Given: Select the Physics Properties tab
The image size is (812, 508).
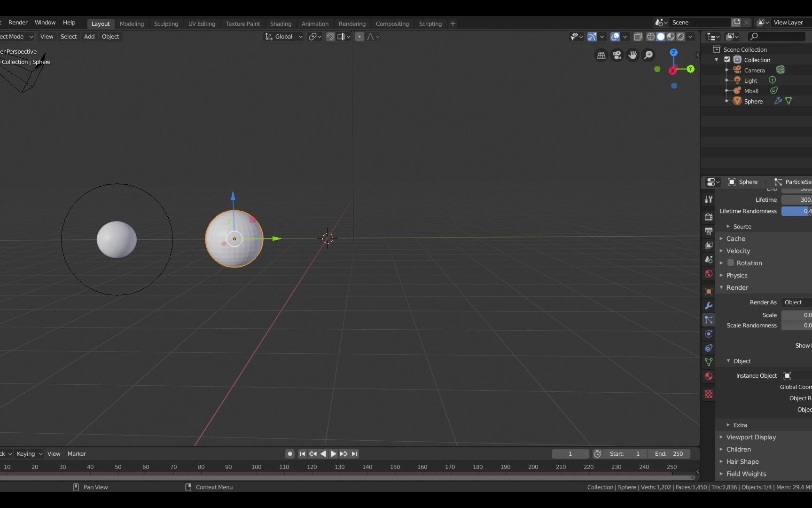Looking at the screenshot, I should pyautogui.click(x=709, y=334).
